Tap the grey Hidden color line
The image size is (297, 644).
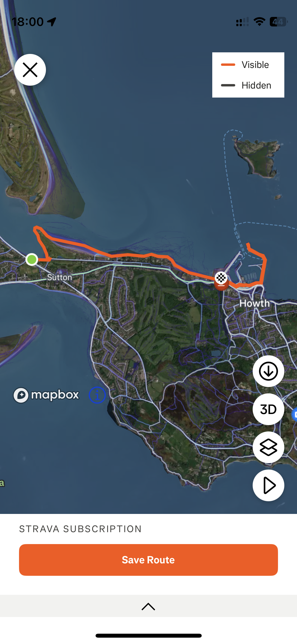pyautogui.click(x=228, y=85)
